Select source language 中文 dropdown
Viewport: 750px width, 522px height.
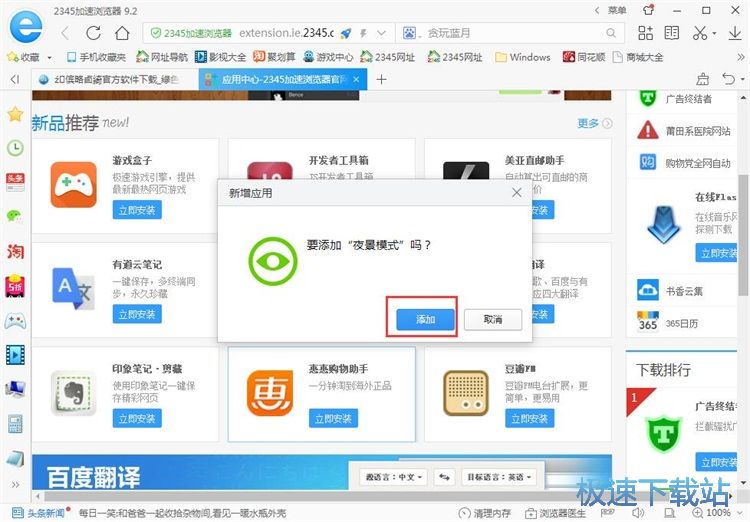coord(394,477)
